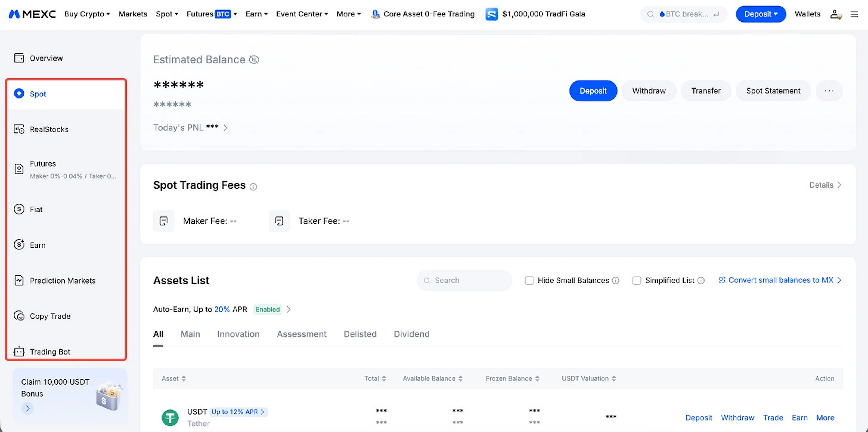Click the USDT Tether coin icon
868x432 pixels.
(x=170, y=418)
